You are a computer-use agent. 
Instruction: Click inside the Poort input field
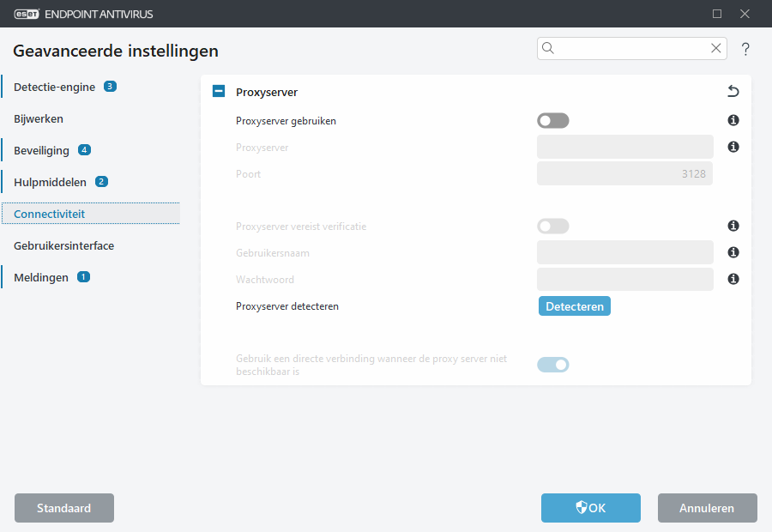(624, 173)
